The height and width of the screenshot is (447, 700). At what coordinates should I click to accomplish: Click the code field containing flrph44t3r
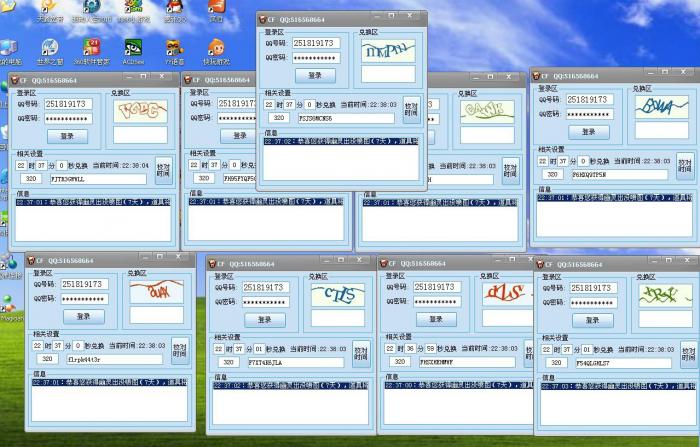114,359
